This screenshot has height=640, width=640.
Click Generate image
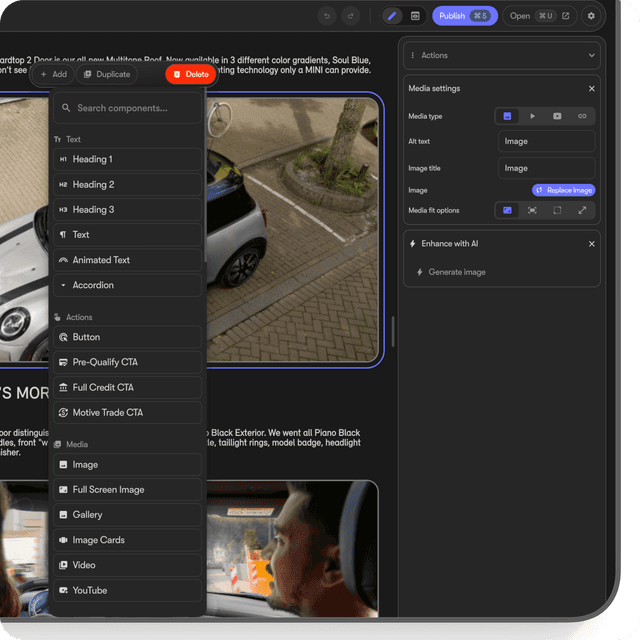click(x=451, y=272)
